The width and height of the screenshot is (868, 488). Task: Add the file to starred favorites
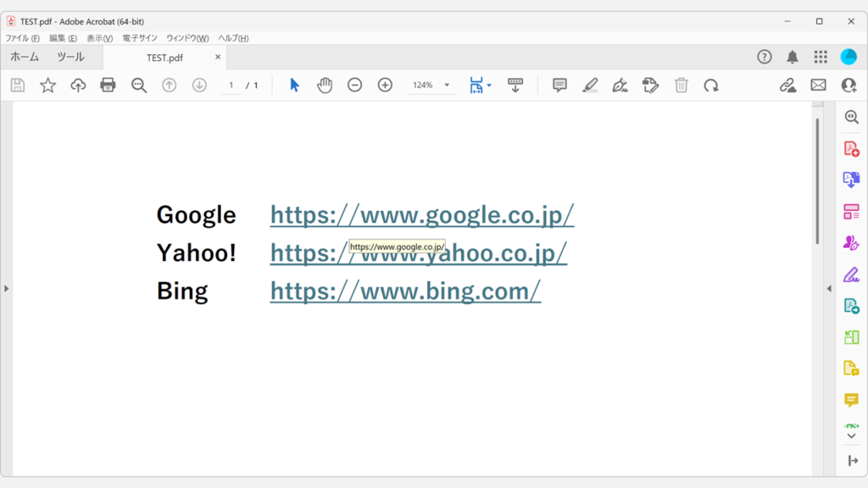click(x=47, y=86)
